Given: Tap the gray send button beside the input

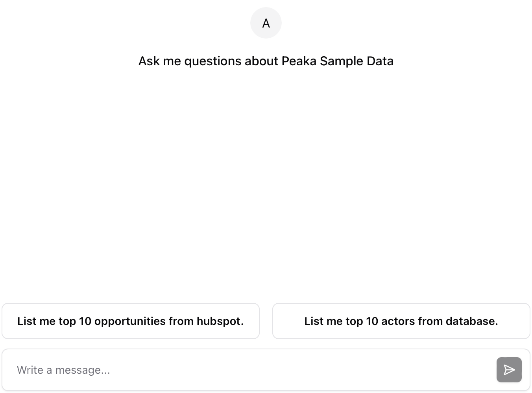Looking at the screenshot, I should 509,370.
